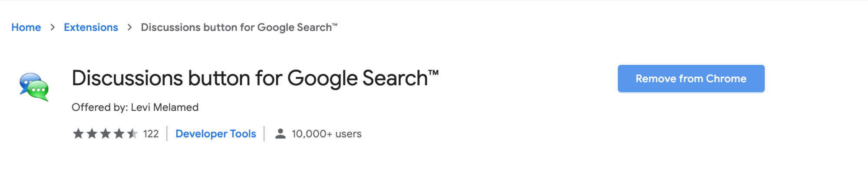Viewport: 868px width, 170px height.
Task: Open the Extensions breadcrumb link
Action: [x=91, y=27]
